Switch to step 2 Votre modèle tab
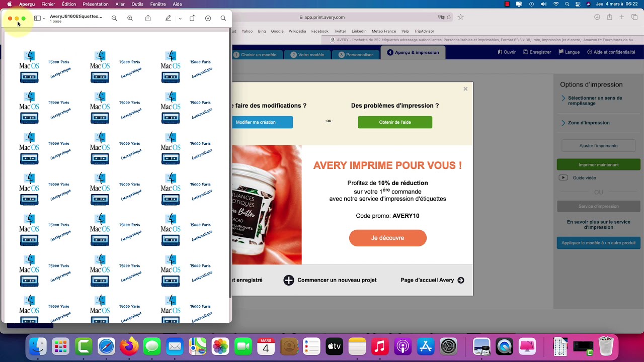 [307, 55]
